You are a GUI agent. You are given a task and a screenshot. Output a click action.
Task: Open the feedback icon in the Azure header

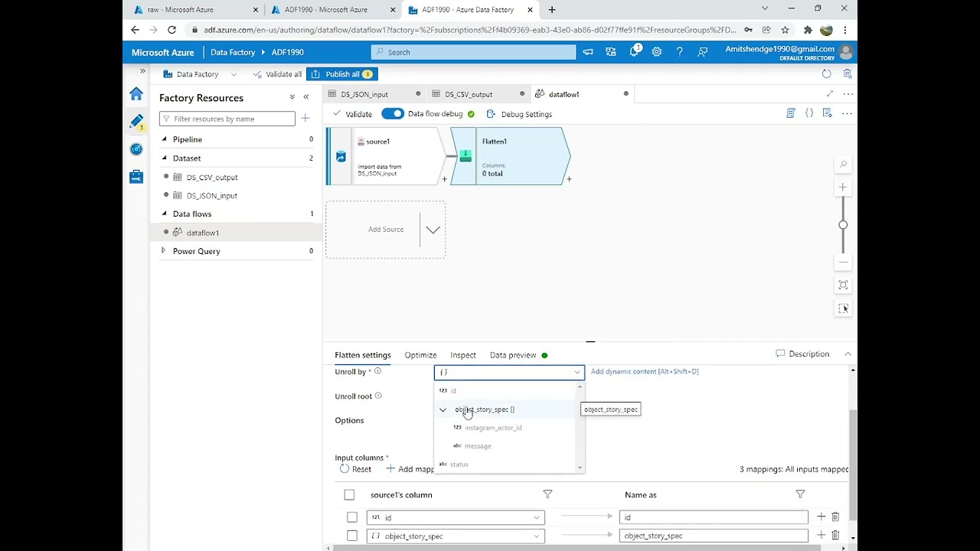702,52
